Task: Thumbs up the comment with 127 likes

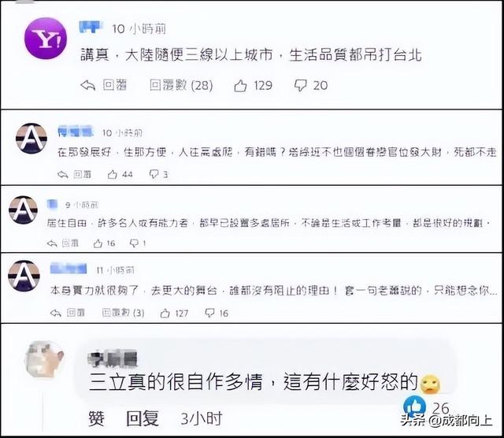Action: [x=165, y=314]
